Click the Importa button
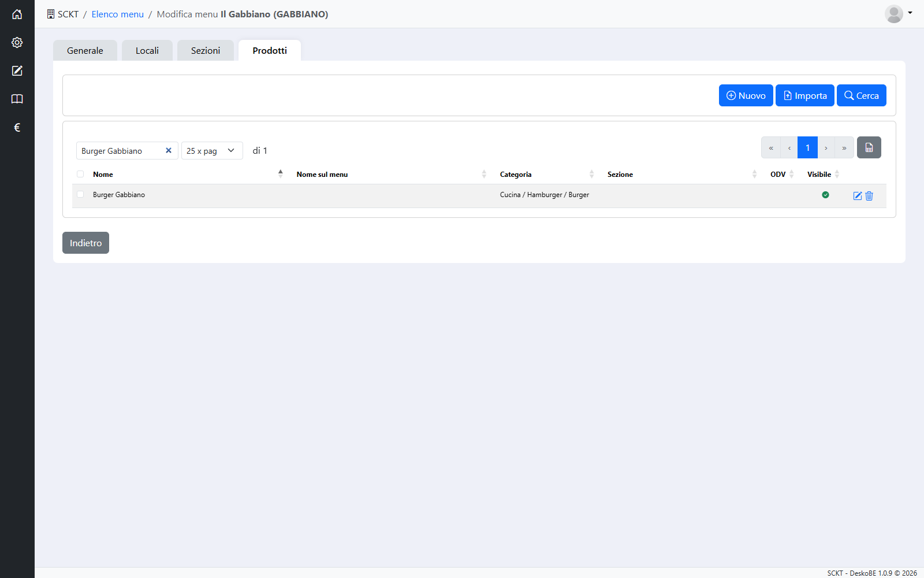 tap(805, 95)
